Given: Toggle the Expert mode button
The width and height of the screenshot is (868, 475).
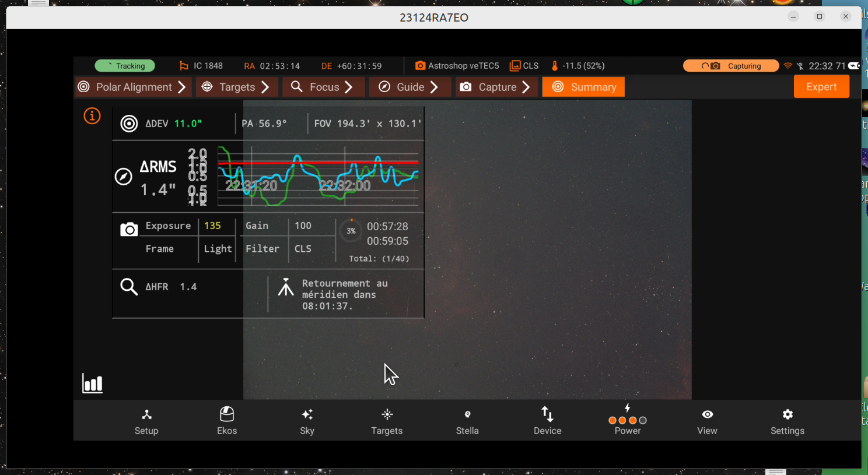Looking at the screenshot, I should [x=821, y=87].
